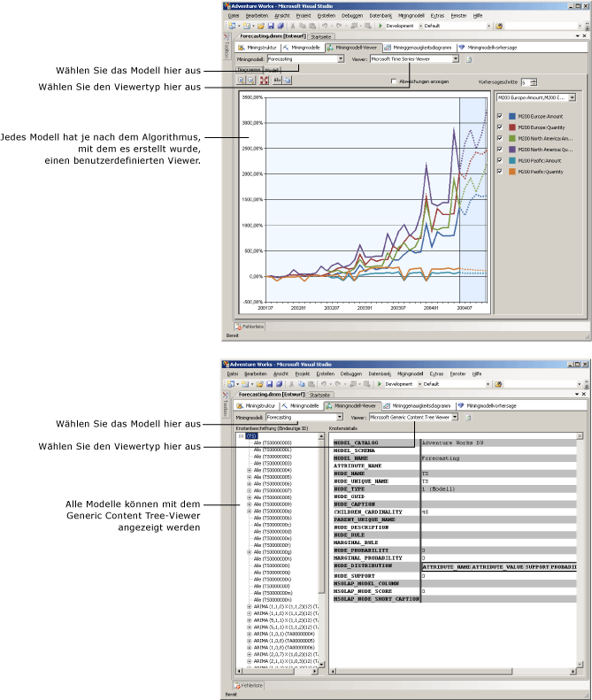Enable the Abweichungen anzeigen checkbox
The image size is (592, 700).
pyautogui.click(x=395, y=81)
